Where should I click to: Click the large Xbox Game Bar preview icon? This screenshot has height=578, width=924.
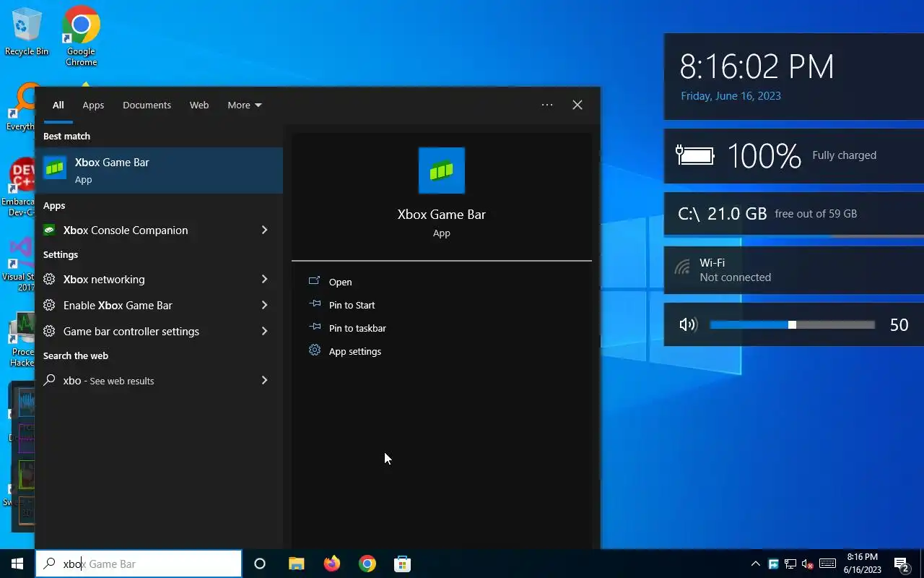tap(442, 171)
